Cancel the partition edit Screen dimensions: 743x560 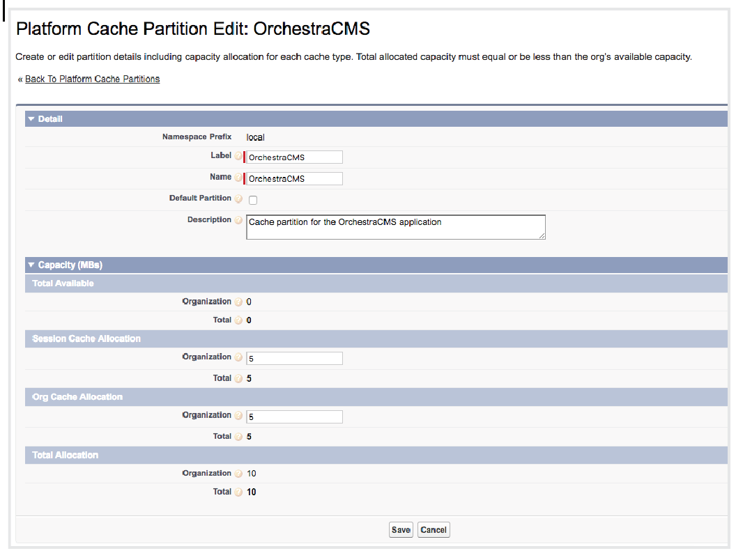coord(434,530)
